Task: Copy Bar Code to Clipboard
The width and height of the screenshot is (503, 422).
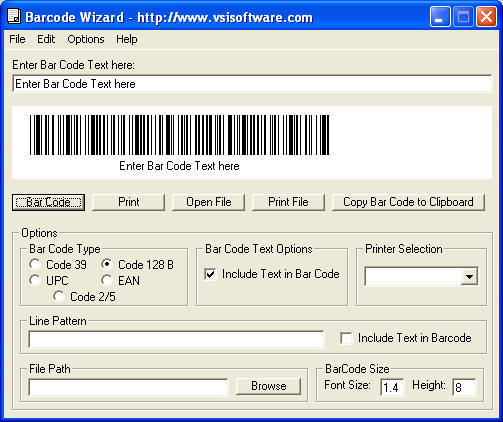Action: pos(408,202)
